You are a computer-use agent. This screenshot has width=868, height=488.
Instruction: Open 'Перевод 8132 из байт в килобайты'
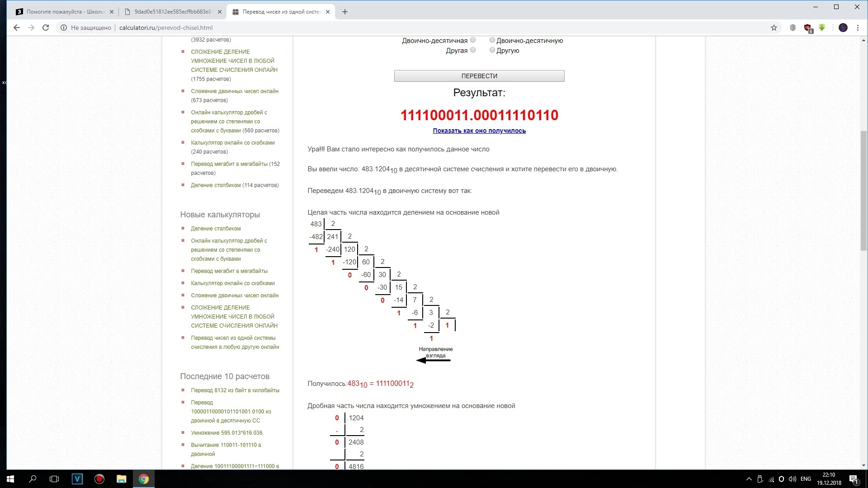click(235, 390)
